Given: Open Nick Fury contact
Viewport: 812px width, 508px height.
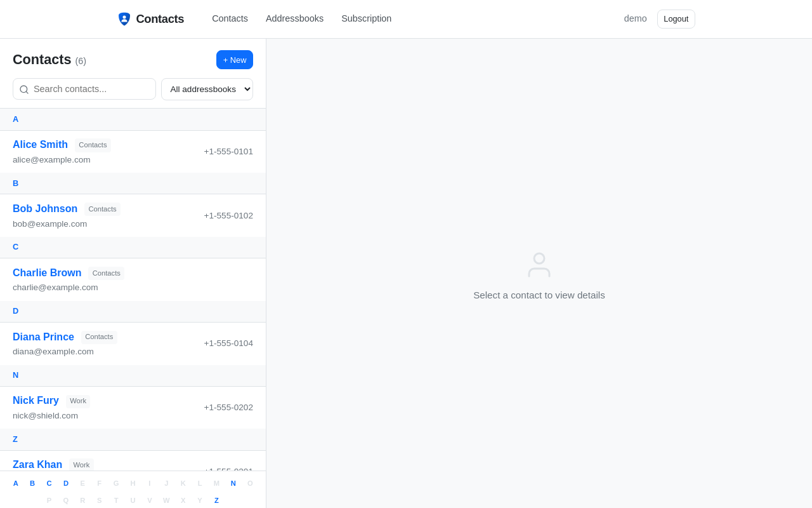Looking at the screenshot, I should [x=36, y=401].
